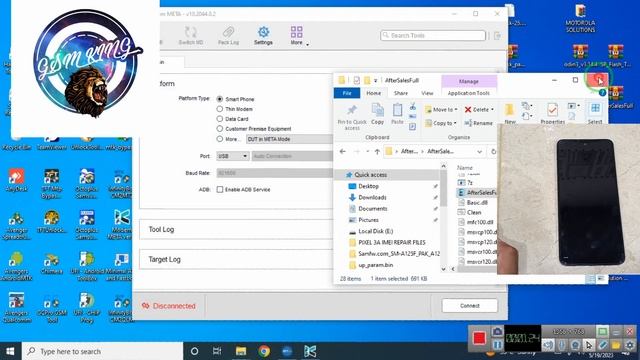Select the AfterSalesFull file in list
The width and height of the screenshot is (640, 360).
point(477,192)
